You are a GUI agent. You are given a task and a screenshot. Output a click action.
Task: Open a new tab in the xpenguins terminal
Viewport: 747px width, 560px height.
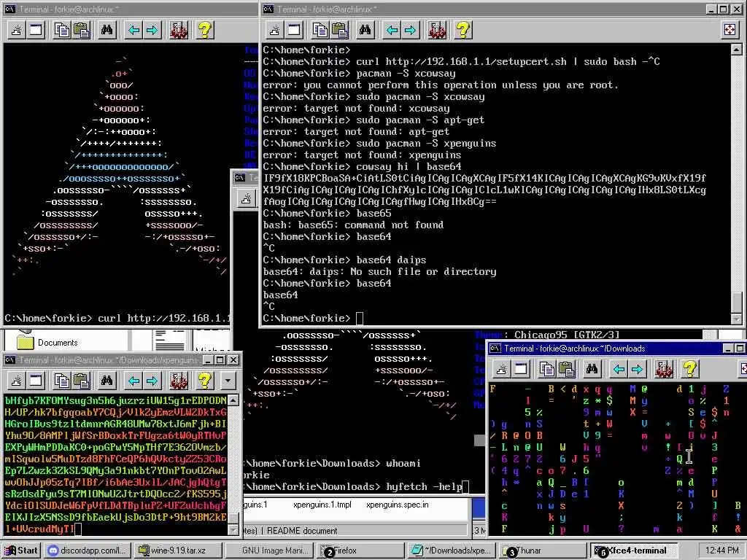17,381
